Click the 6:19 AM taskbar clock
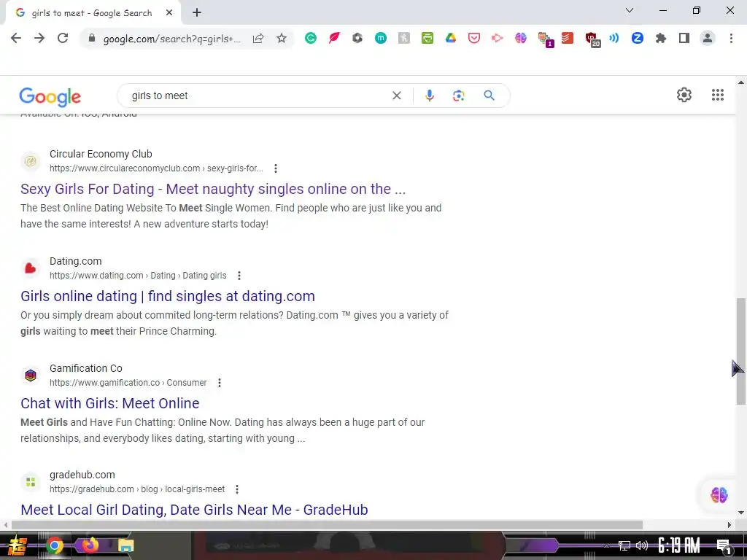This screenshot has height=560, width=747. click(679, 545)
